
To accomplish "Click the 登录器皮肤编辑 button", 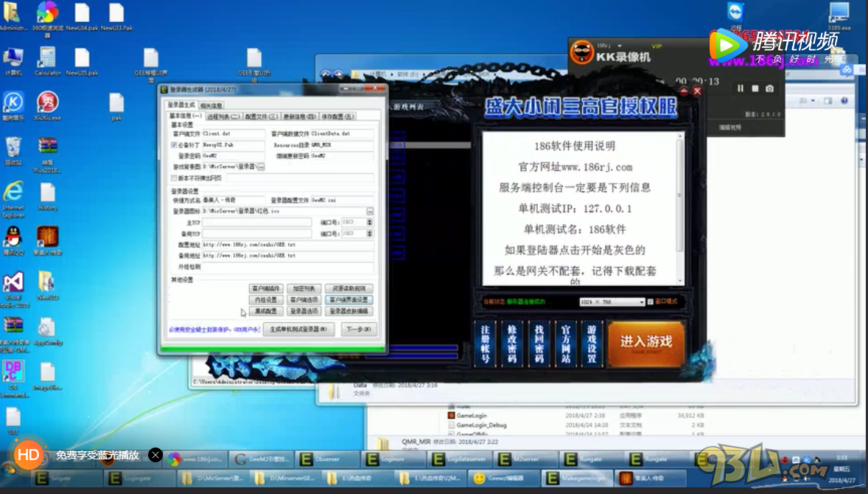I will [x=349, y=311].
